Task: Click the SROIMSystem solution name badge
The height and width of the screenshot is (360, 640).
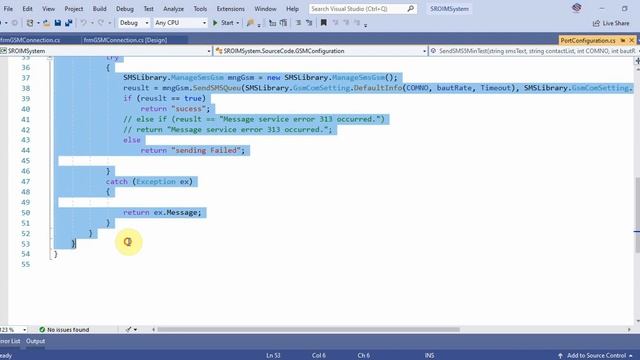Action: (449, 9)
